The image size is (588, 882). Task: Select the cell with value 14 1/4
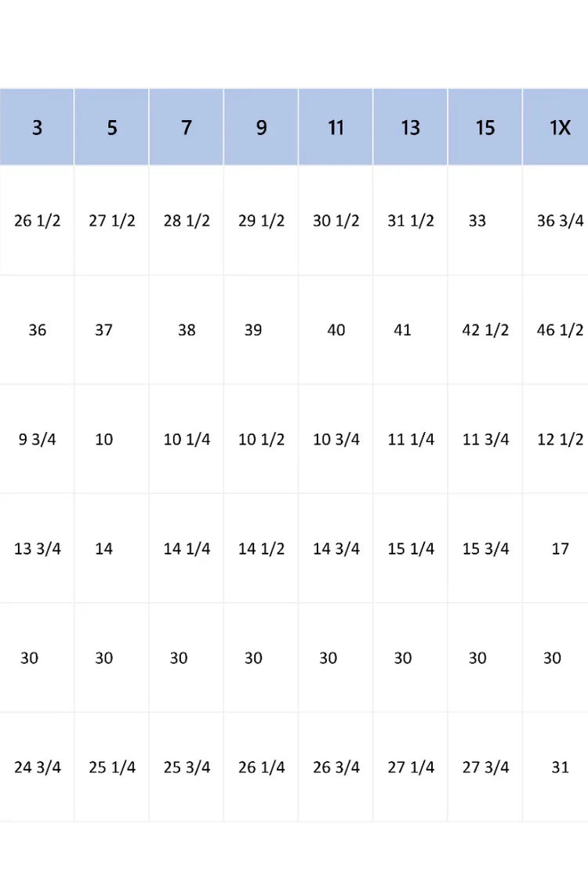tap(187, 549)
